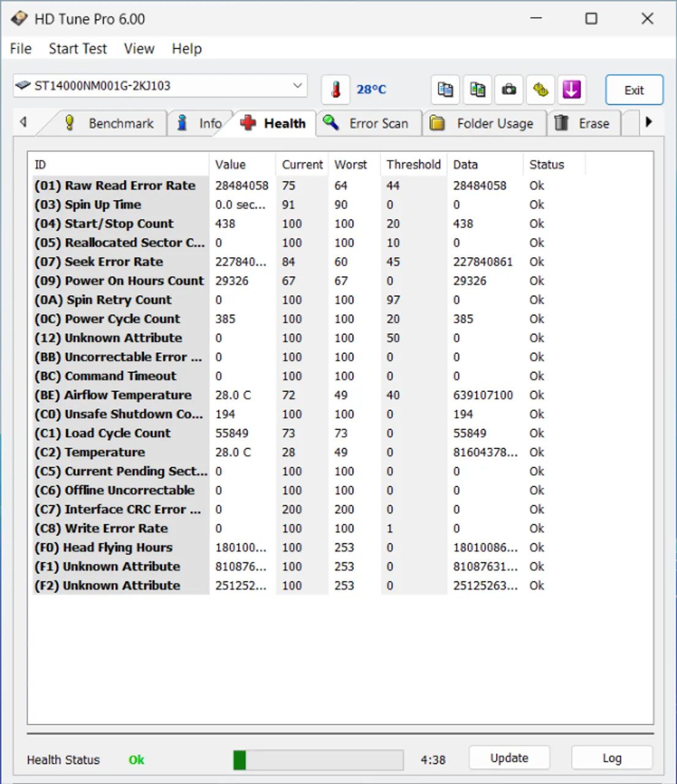Open the Start Test menu

pyautogui.click(x=78, y=48)
